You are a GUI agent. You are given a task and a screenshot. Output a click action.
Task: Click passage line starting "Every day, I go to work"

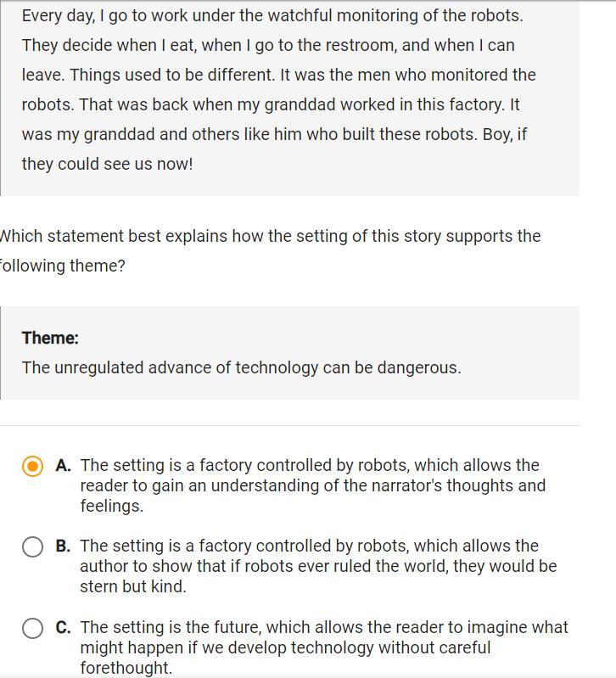click(x=272, y=15)
